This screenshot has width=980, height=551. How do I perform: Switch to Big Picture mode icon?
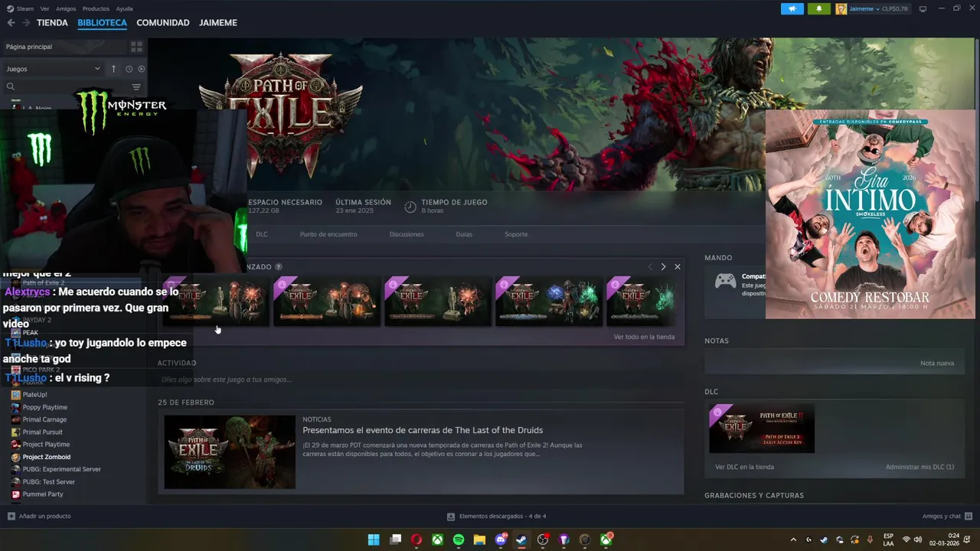click(x=923, y=8)
